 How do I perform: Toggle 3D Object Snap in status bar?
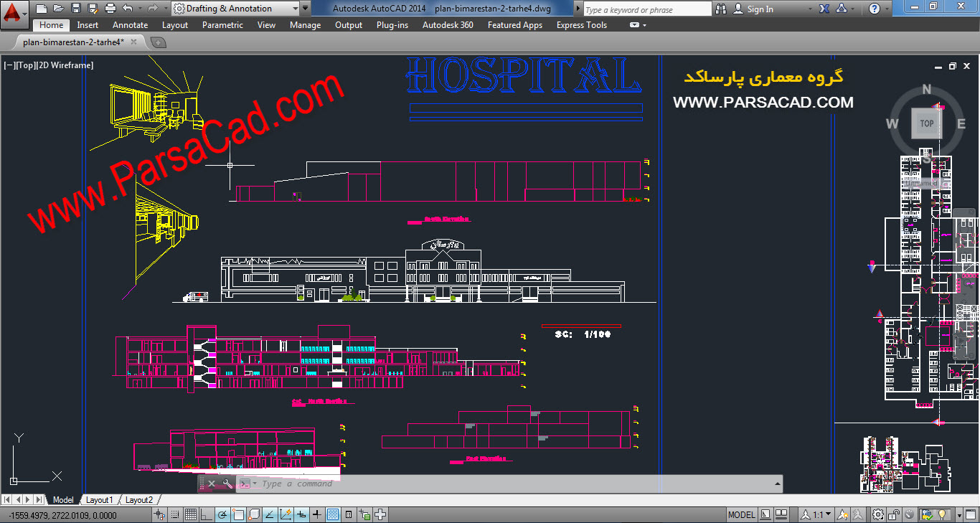tap(254, 514)
